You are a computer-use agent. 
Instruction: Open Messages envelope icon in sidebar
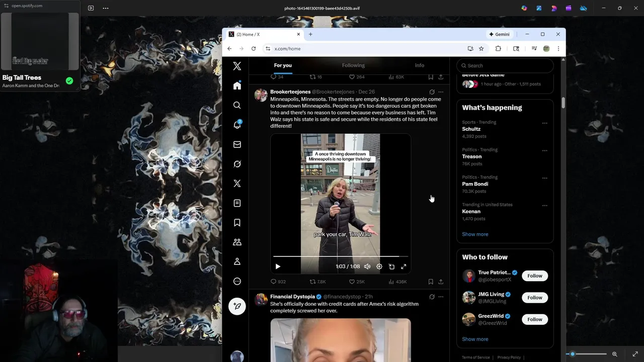click(237, 144)
